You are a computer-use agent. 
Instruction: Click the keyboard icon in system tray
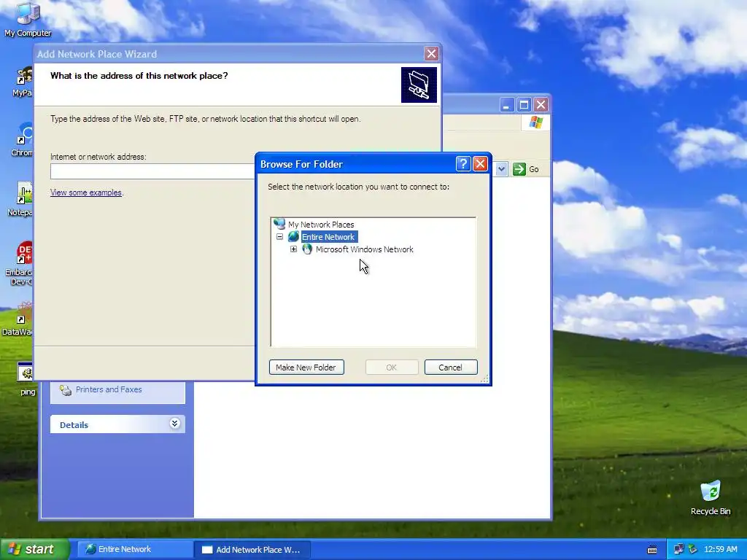pyautogui.click(x=652, y=550)
